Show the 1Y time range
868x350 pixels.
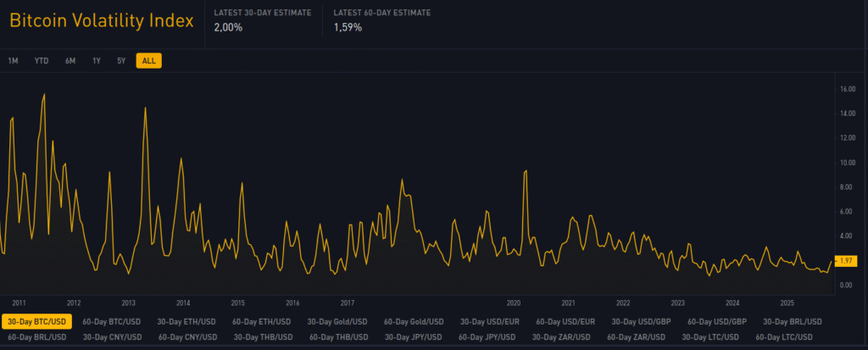(x=97, y=60)
